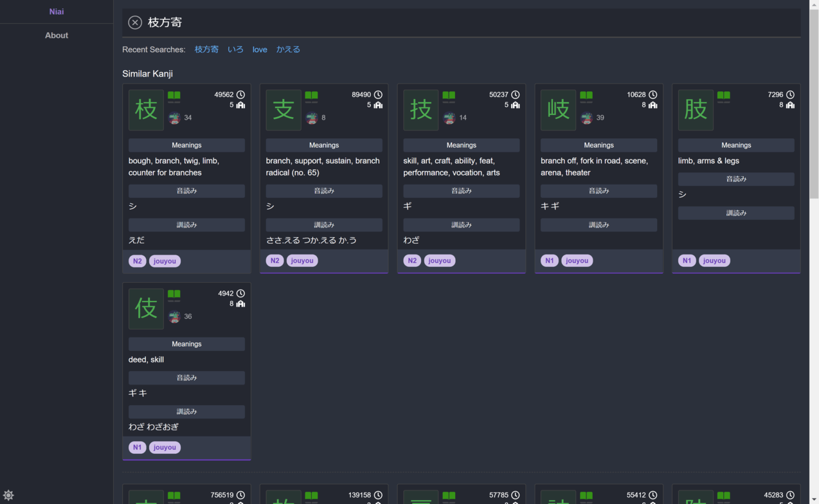Click the jouyou tag on 肢 card
The image size is (819, 504).
click(x=714, y=260)
